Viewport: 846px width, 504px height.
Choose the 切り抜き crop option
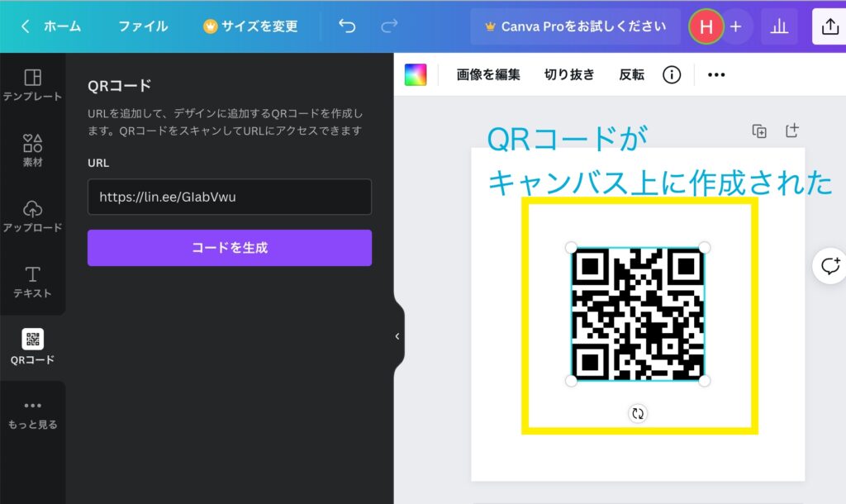click(569, 74)
